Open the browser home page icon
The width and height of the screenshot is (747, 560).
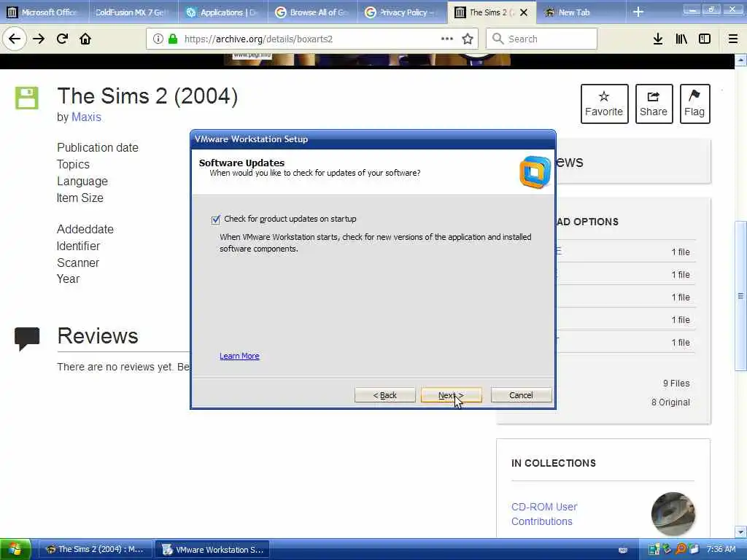pyautogui.click(x=85, y=39)
